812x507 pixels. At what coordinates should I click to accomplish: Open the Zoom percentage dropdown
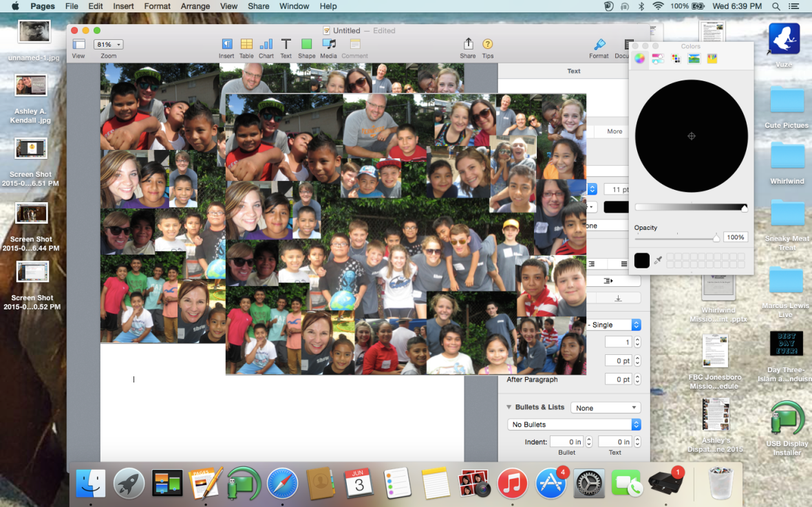[x=108, y=43]
